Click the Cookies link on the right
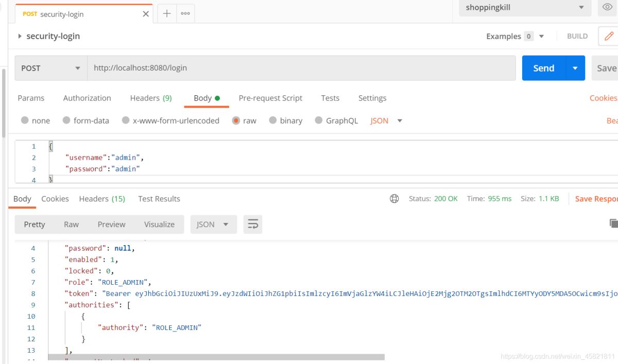Screen dimensions: 618x364 [603, 98]
